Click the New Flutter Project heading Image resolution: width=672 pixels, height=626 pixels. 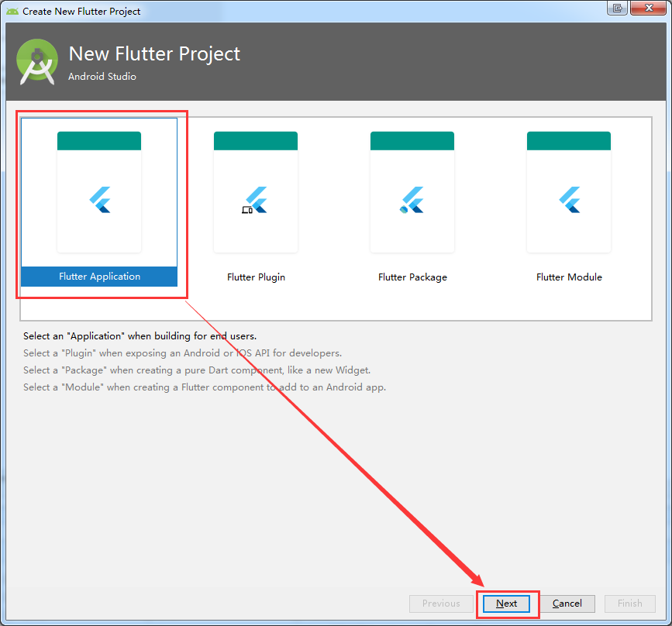click(x=154, y=54)
